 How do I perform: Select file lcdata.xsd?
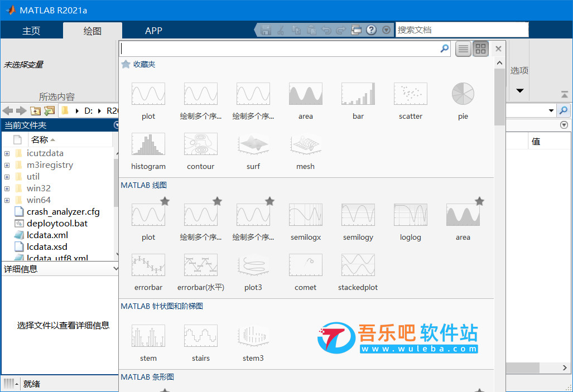(x=47, y=247)
